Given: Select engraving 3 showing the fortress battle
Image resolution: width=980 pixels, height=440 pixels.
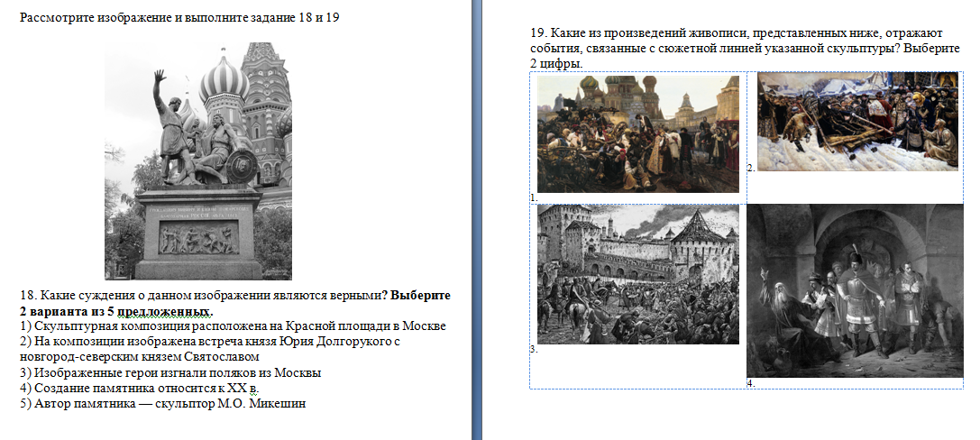Looking at the screenshot, I should pyautogui.click(x=638, y=274).
